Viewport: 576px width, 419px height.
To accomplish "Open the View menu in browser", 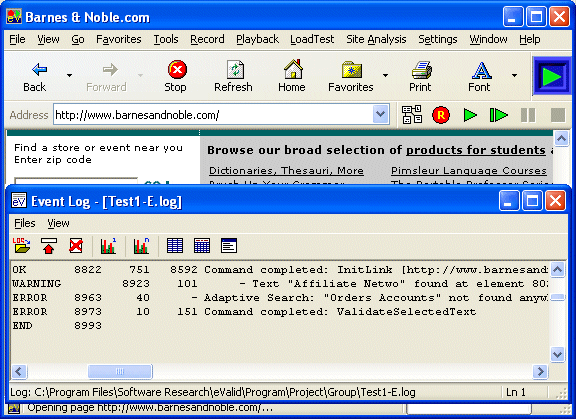I will (x=48, y=39).
